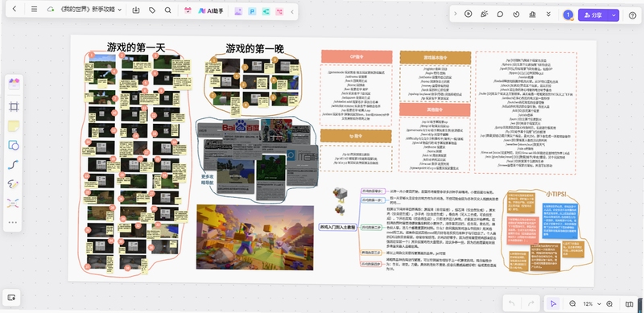Image resolution: width=644 pixels, height=313 pixels.
Task: Open the dropdown arrow beside 分享
Action: coord(614,15)
